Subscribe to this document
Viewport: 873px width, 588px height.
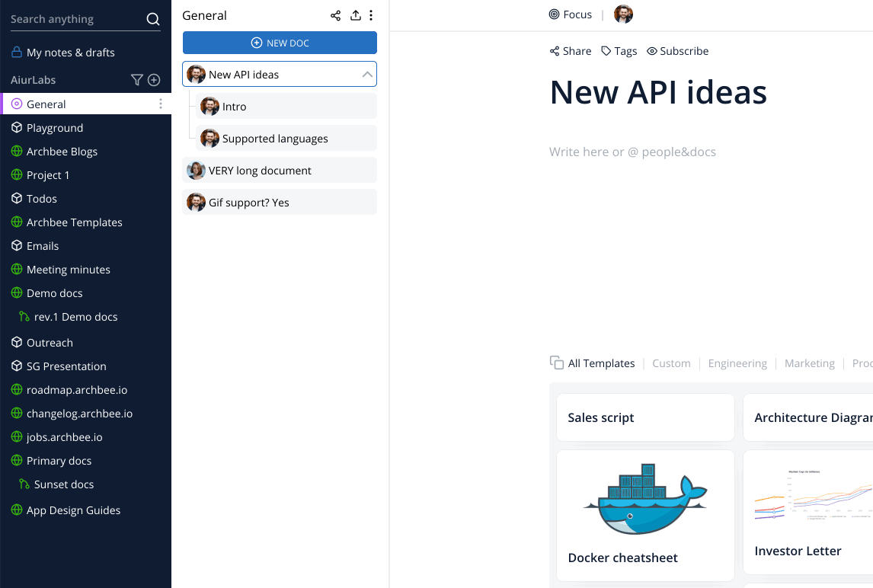coord(677,51)
